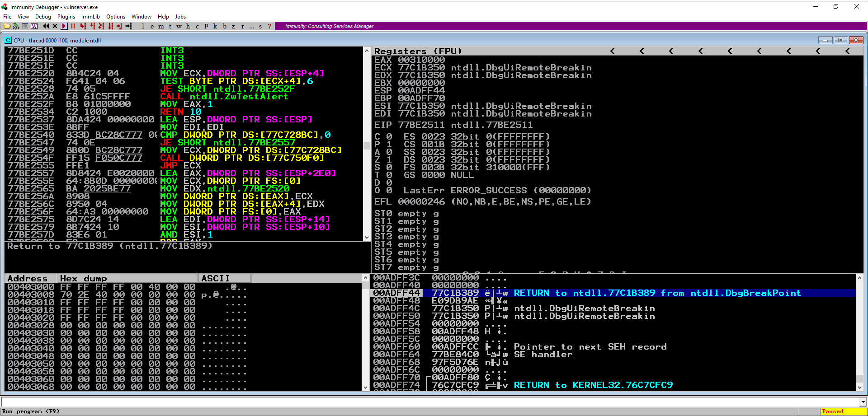Click the Hex dump column header
Screen dimensions: 868x416
[128, 278]
